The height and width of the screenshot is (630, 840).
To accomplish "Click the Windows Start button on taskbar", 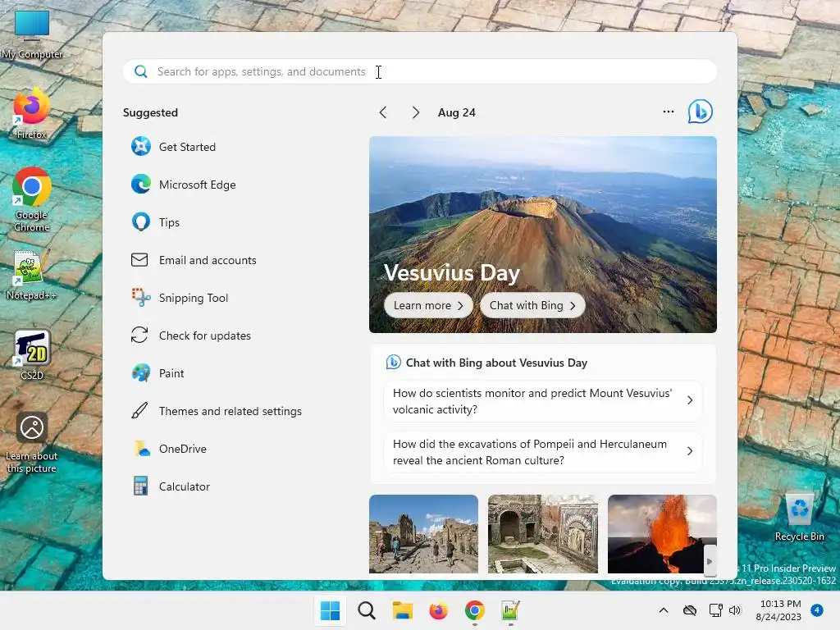I will click(330, 610).
